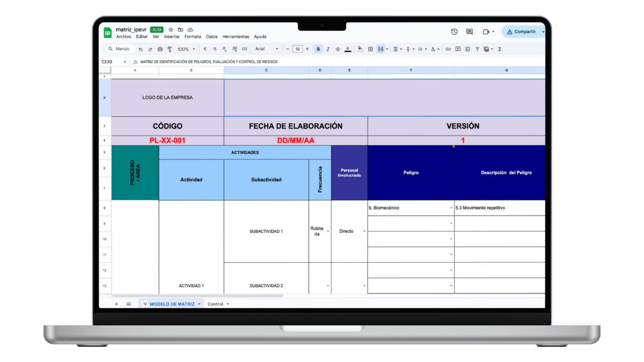Open the Insertar menu
The width and height of the screenshot is (644, 362).
(172, 36)
